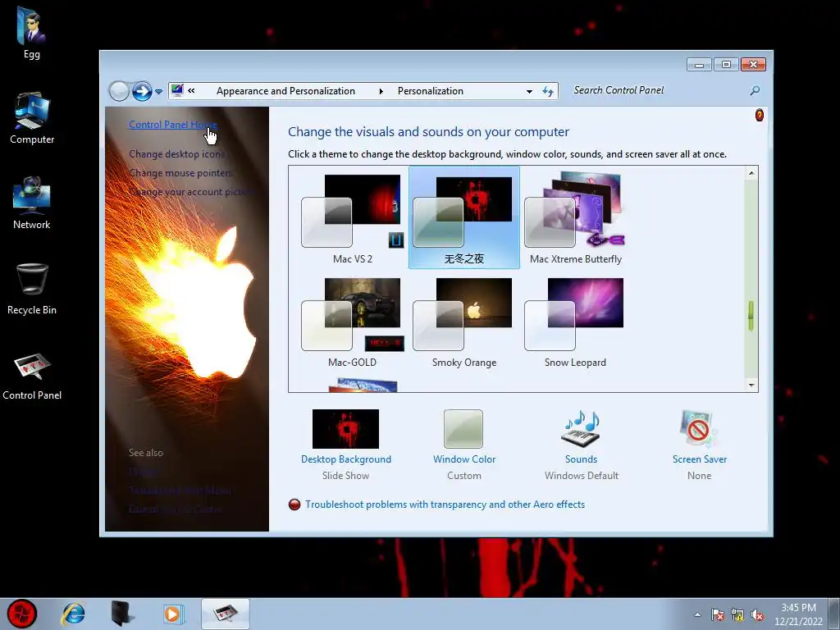840x630 pixels.
Task: Click the red Start orb button
Action: coord(22,614)
